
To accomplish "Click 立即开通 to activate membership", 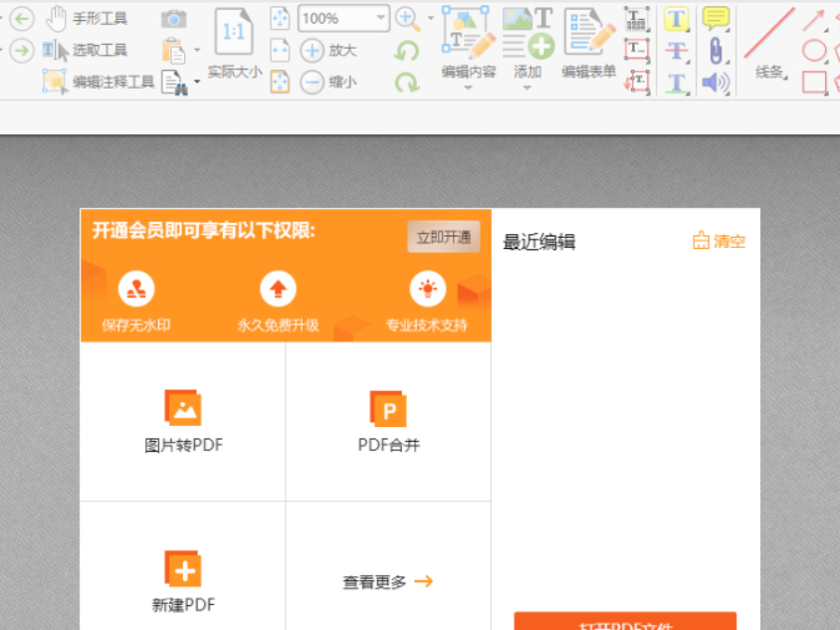I will [x=444, y=237].
